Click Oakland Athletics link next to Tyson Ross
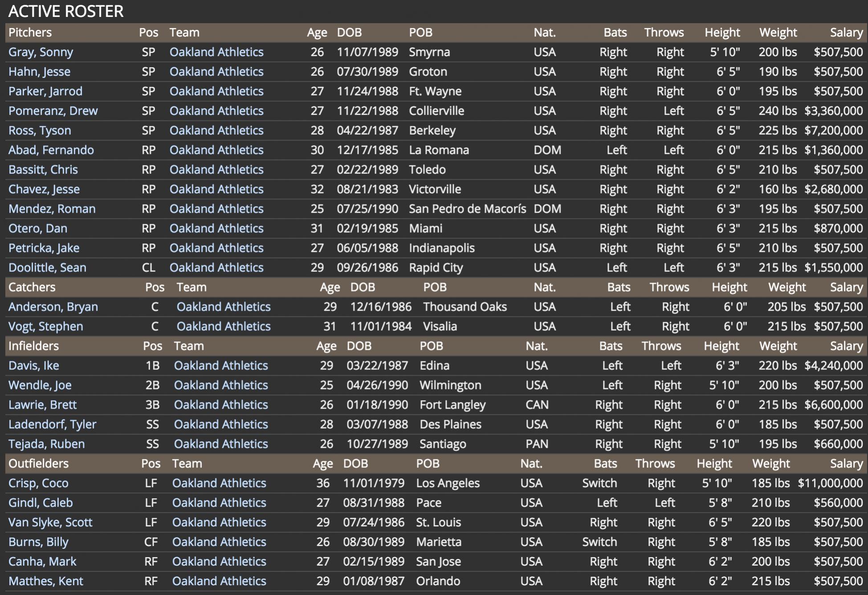Image resolution: width=868 pixels, height=595 pixels. click(x=216, y=131)
